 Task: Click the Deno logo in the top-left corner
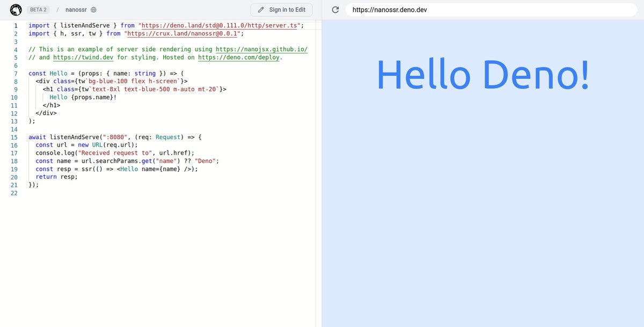coord(14,9)
